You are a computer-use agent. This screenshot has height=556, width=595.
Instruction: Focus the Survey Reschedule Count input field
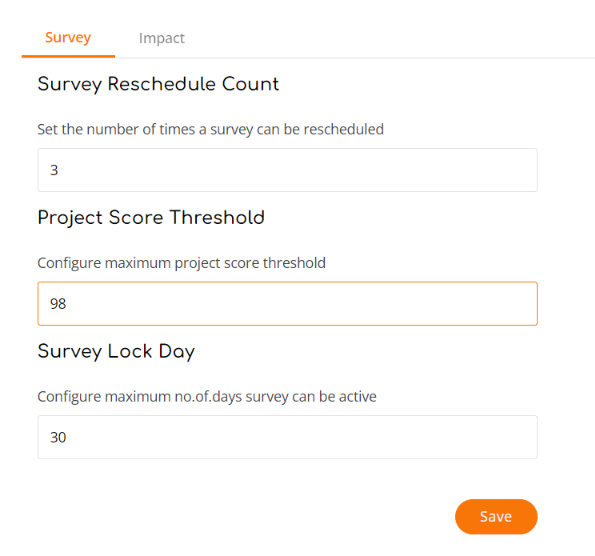(x=287, y=170)
